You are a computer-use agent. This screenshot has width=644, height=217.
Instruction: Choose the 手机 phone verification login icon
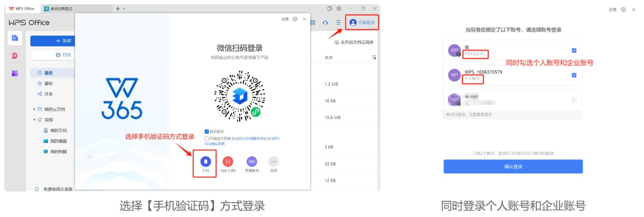(205, 162)
